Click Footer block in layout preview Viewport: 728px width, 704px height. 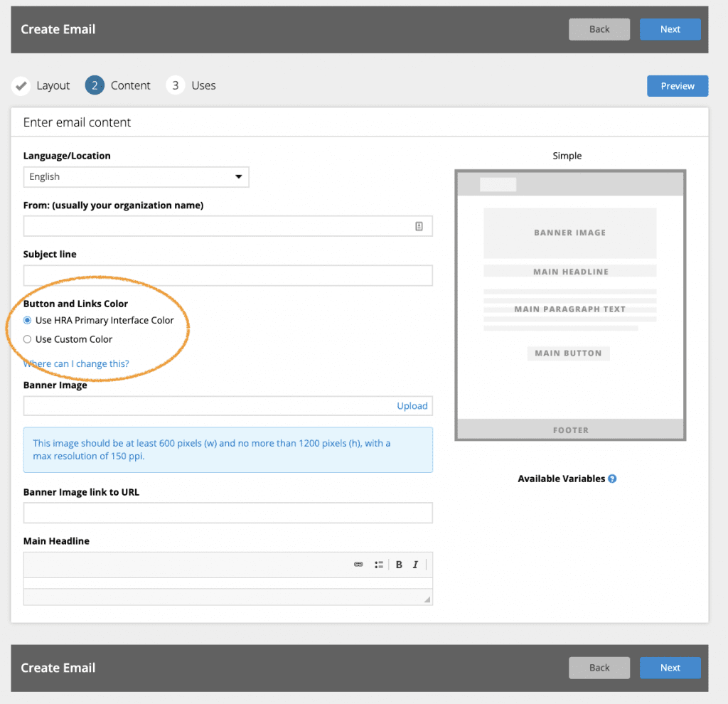point(570,430)
